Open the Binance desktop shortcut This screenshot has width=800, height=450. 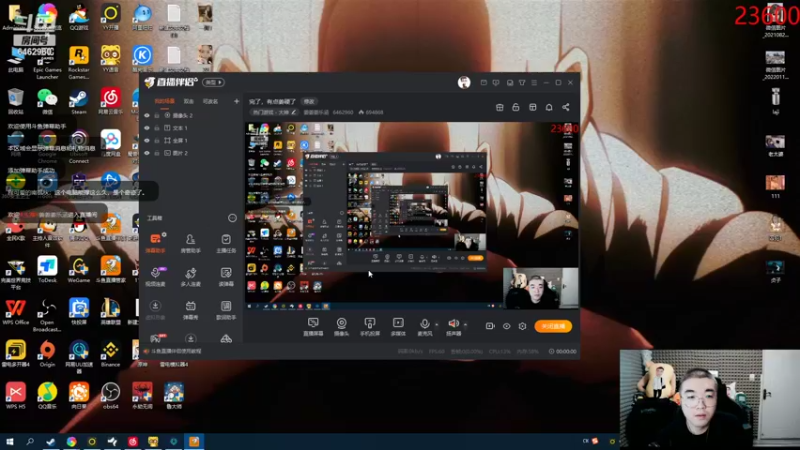(x=110, y=354)
